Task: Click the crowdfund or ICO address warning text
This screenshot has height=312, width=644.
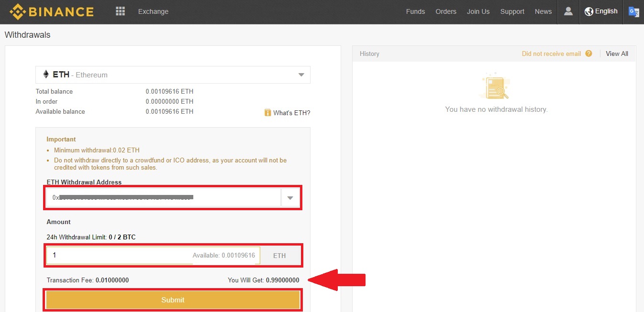Action: (170, 164)
